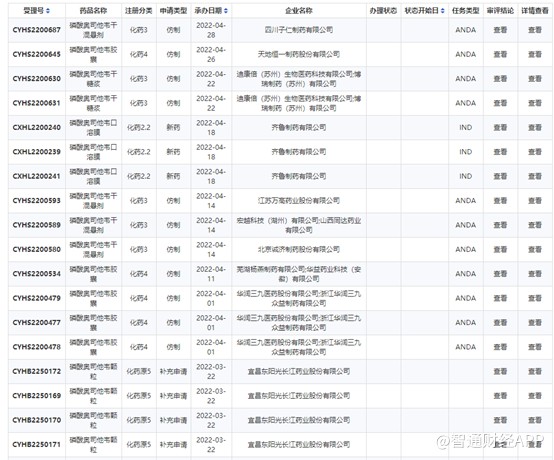Click the 企业名称 column header

[299, 11]
